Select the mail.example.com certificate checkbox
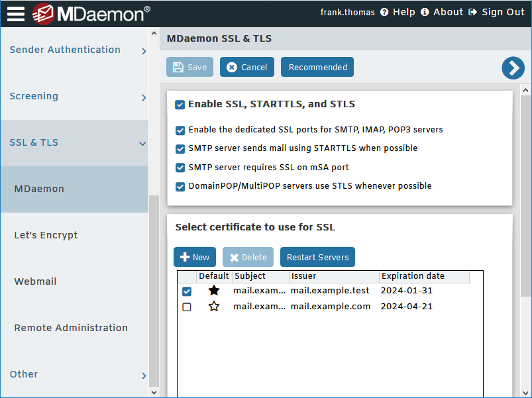The width and height of the screenshot is (532, 398). (x=187, y=307)
